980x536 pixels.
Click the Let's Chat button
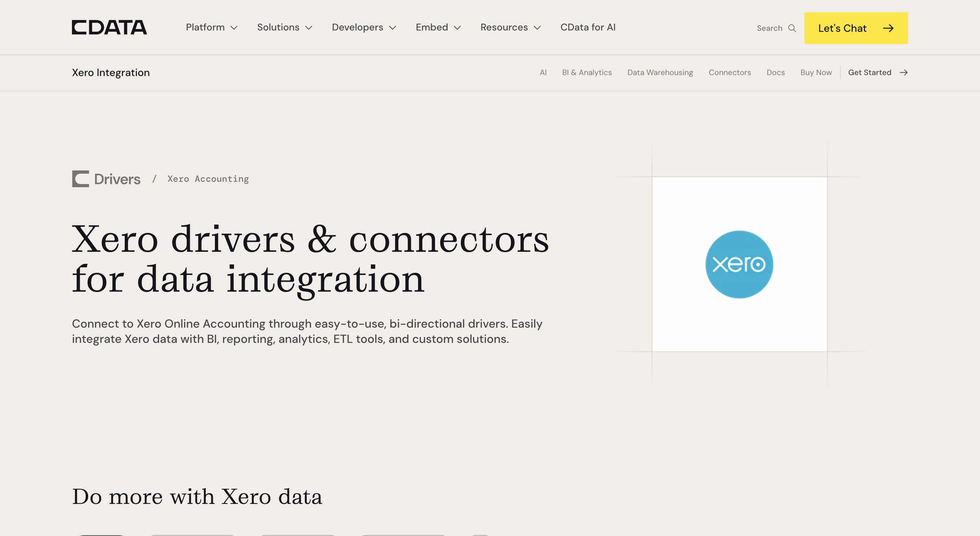pos(856,28)
